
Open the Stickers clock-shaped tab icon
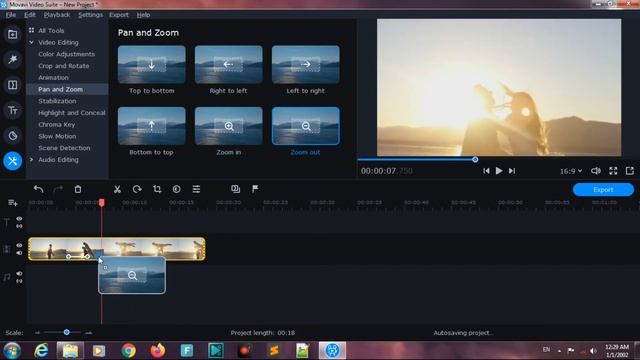tap(13, 136)
